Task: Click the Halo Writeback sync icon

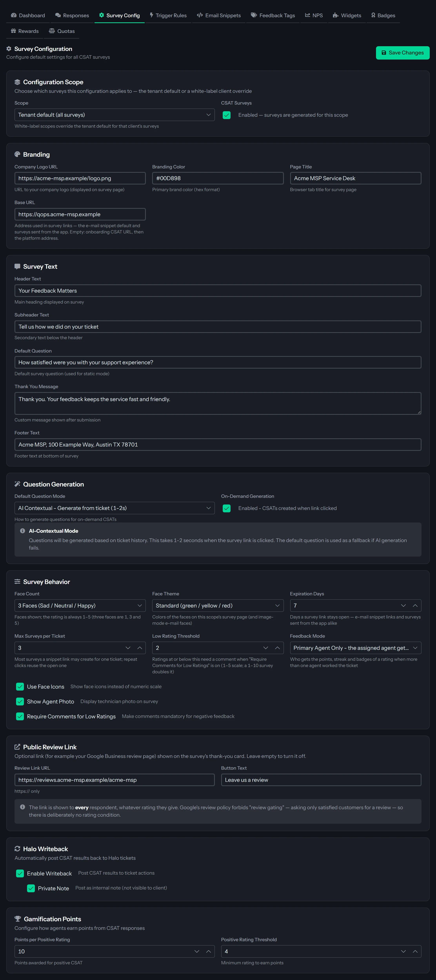Action: [17, 849]
